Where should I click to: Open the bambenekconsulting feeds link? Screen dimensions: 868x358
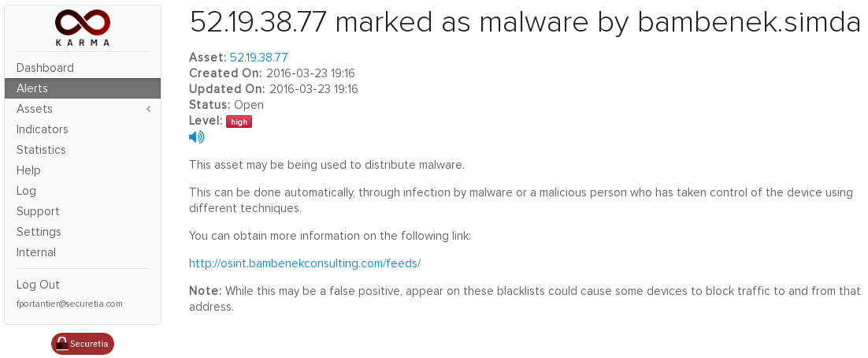click(305, 263)
